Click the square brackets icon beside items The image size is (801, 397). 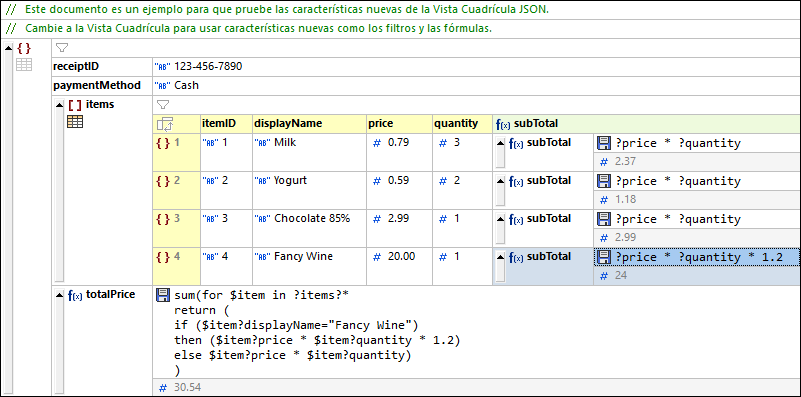tap(75, 105)
